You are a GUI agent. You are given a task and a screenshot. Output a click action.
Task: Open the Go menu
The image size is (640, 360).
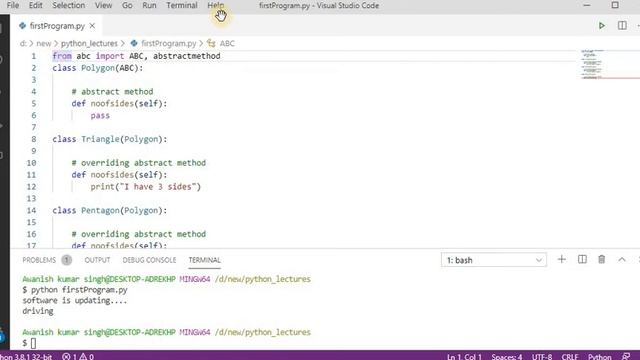[x=127, y=5]
